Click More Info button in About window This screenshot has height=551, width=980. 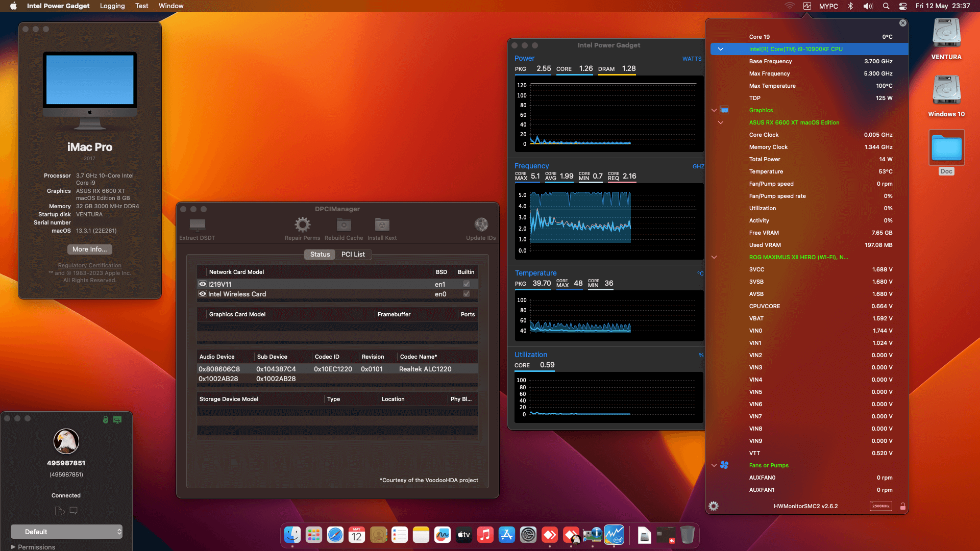(90, 249)
